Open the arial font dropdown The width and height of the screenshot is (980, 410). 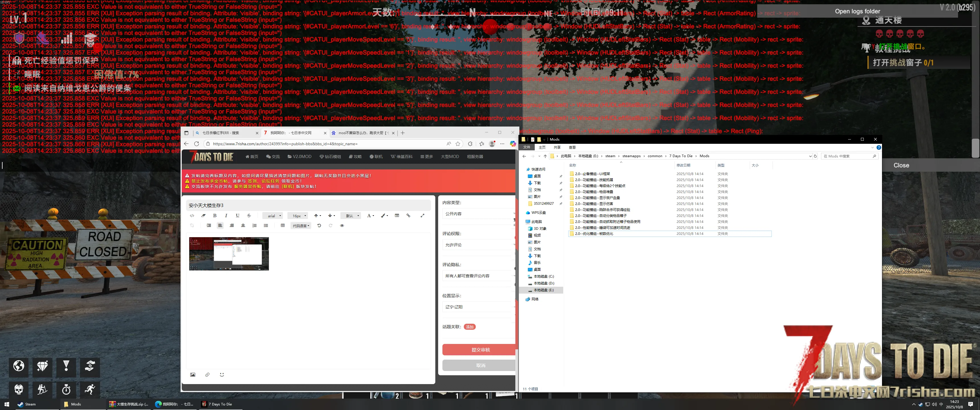coord(272,216)
